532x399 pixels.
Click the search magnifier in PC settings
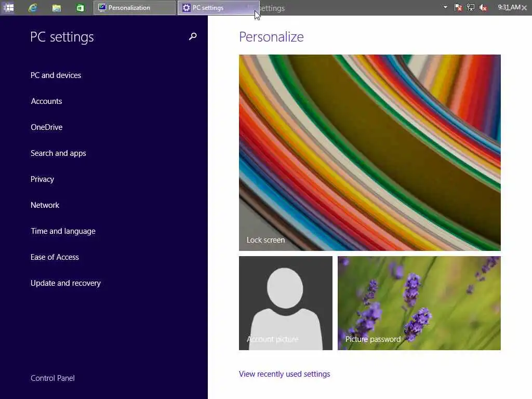pyautogui.click(x=193, y=36)
